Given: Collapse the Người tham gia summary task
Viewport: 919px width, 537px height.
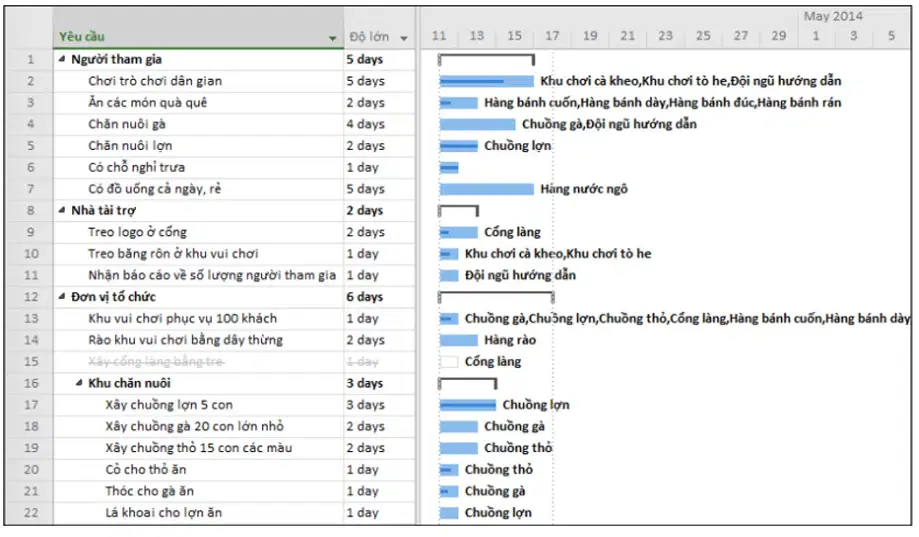Looking at the screenshot, I should pos(62,59).
